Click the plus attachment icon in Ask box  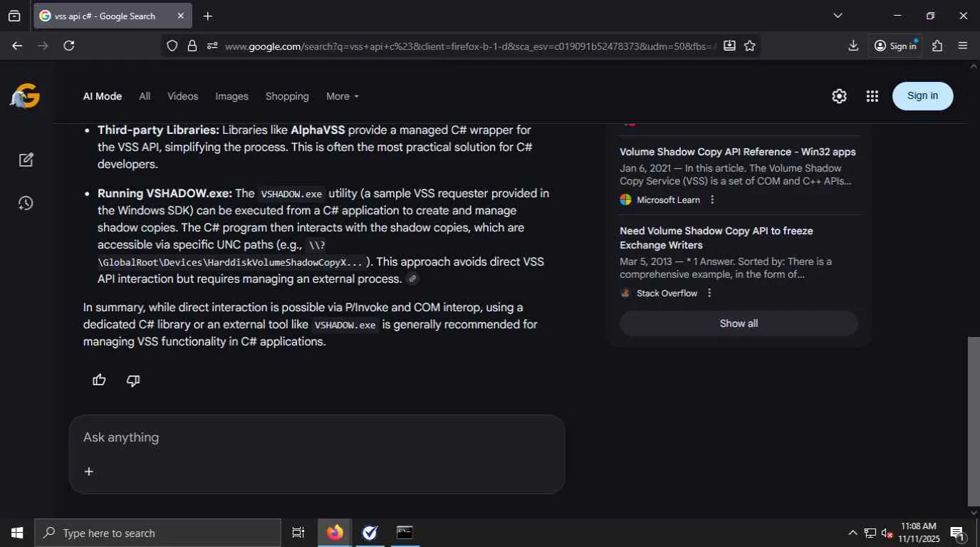pos(89,472)
